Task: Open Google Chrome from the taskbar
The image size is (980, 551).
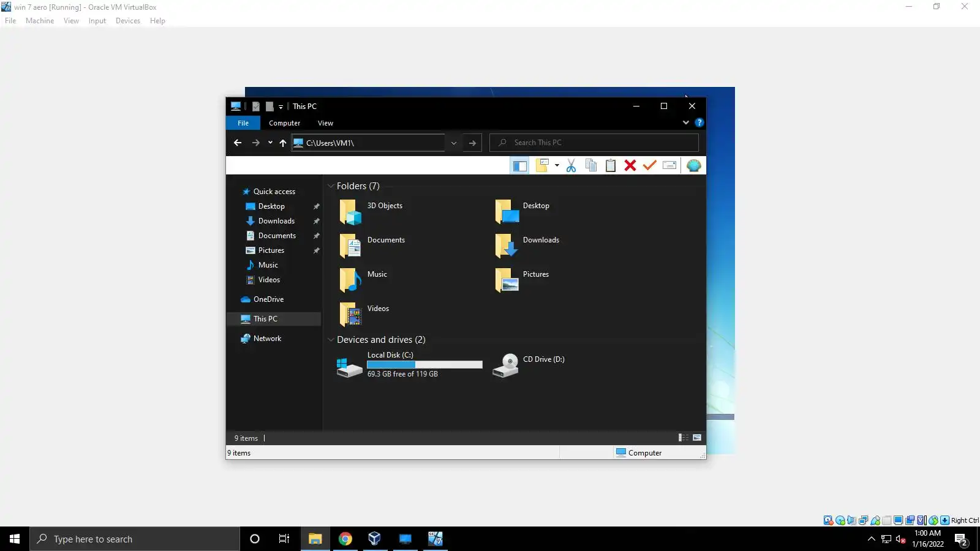Action: pyautogui.click(x=345, y=539)
